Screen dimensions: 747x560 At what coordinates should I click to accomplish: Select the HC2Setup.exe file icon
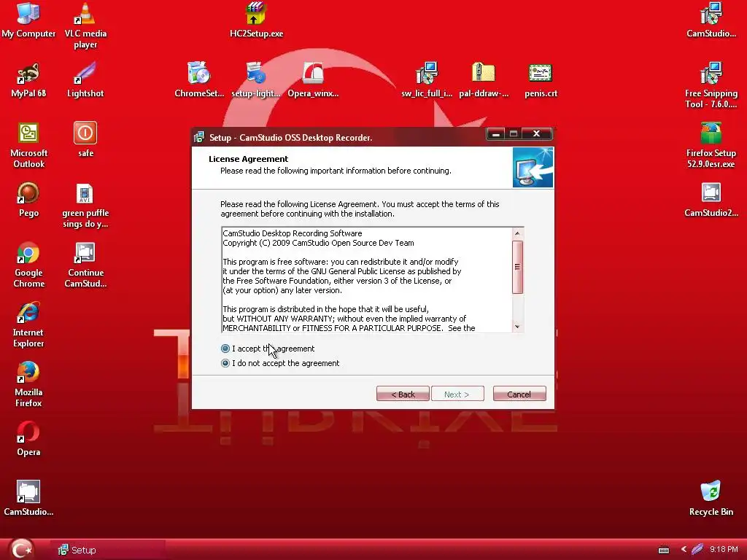click(256, 20)
